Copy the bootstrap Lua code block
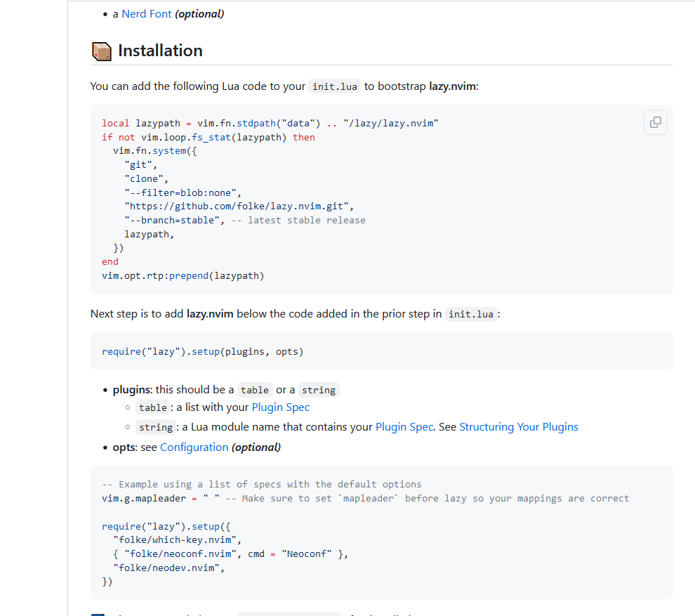The height and width of the screenshot is (616, 695). (655, 122)
